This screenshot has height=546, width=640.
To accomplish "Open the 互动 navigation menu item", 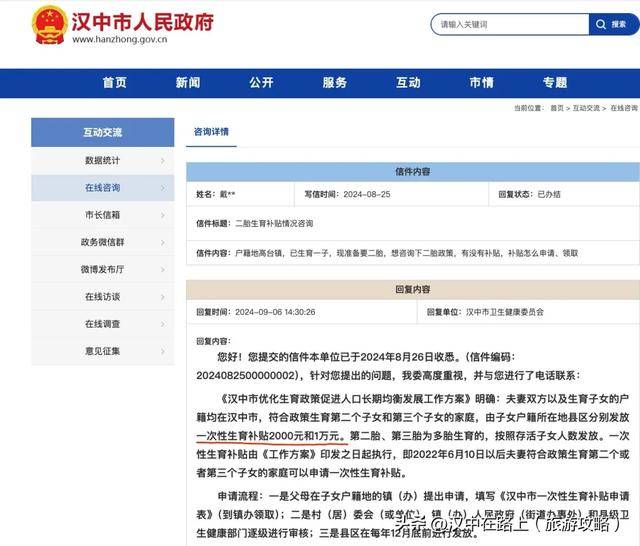I will point(408,82).
